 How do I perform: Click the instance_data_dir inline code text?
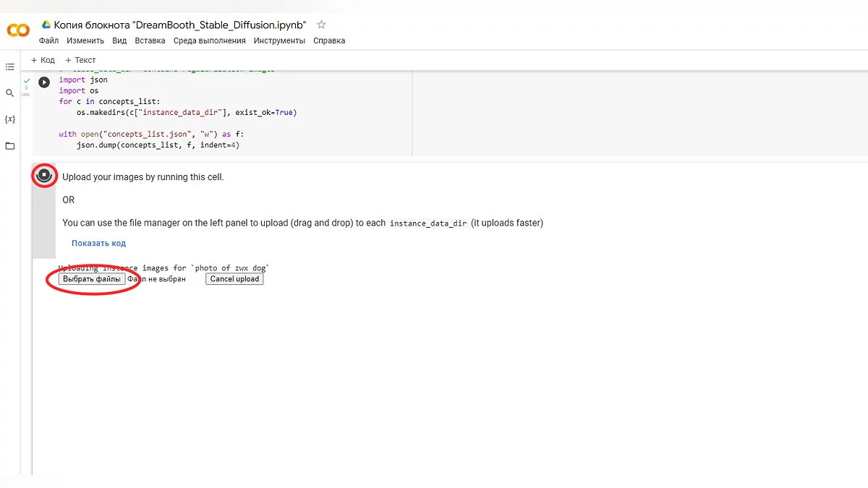[x=428, y=223]
